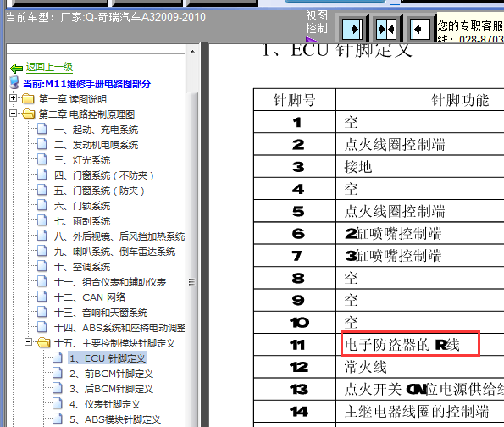Click document icon beside 一、起动、充电系统
The height and width of the screenshot is (427, 504).
click(42, 129)
